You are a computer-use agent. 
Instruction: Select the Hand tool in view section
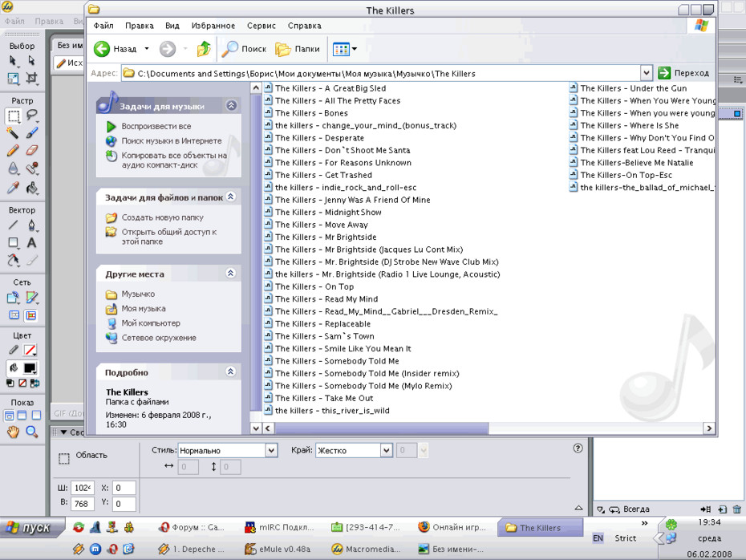13,432
